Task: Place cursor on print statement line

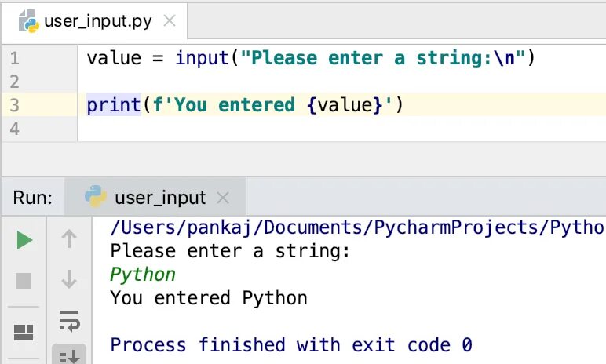Action: pos(243,104)
